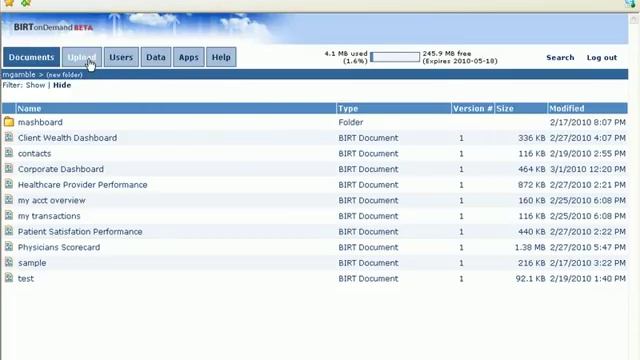Sort by the Version # column header
Viewport: 640px width, 360px height.
pyautogui.click(x=473, y=109)
